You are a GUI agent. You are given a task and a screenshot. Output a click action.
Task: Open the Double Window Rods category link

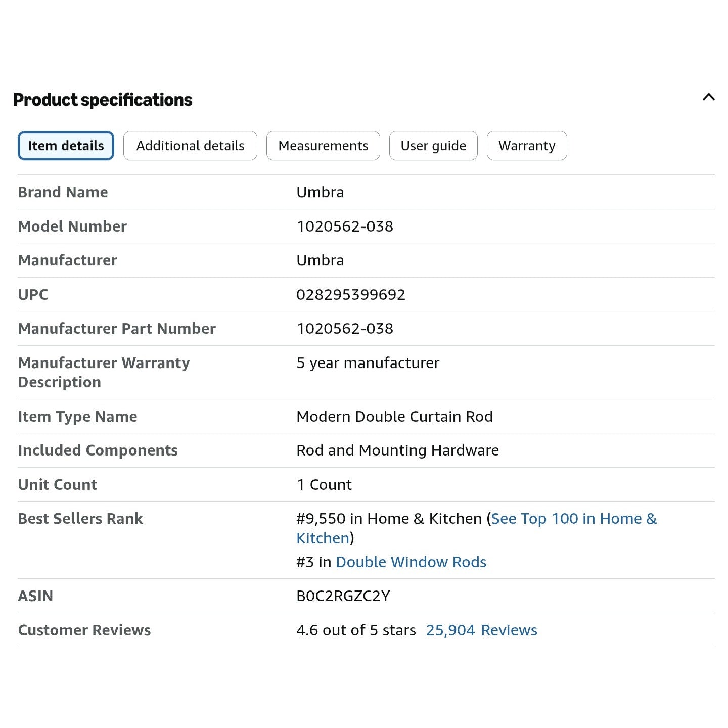click(411, 562)
